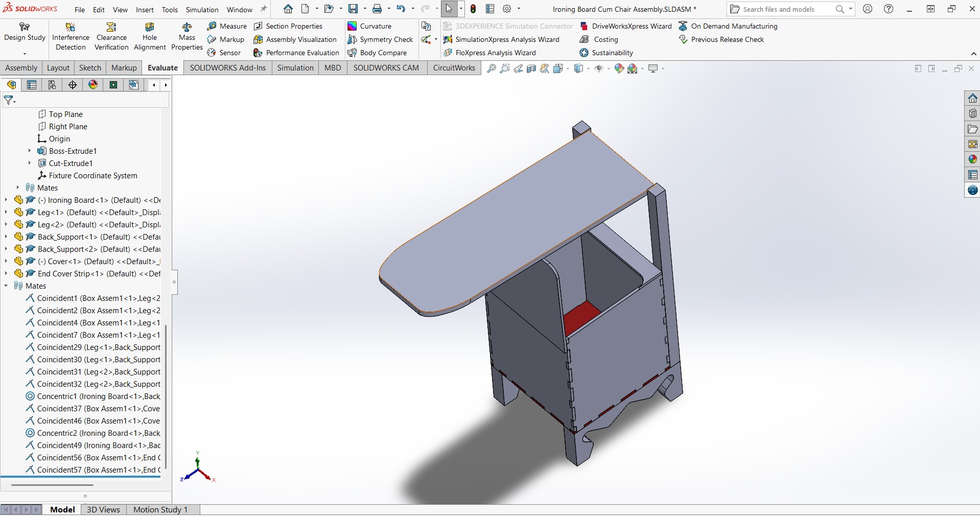Click the Save icon in quick toolbar
This screenshot has height=516, width=980.
tap(353, 9)
